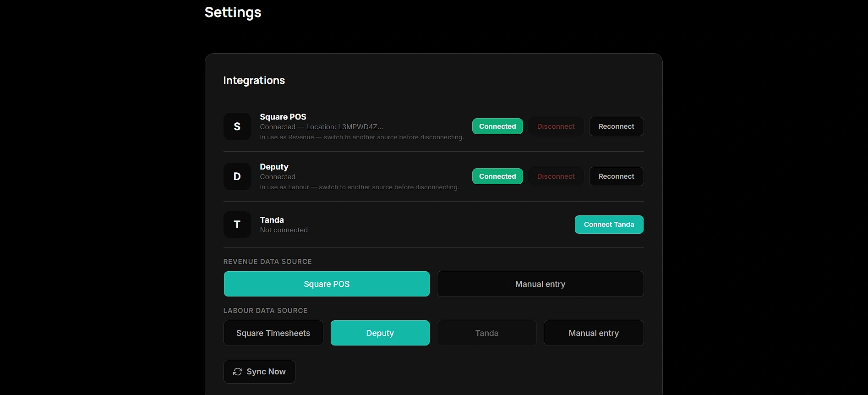The width and height of the screenshot is (868, 395).
Task: Disconnect the Square POS integration
Action: click(x=556, y=126)
